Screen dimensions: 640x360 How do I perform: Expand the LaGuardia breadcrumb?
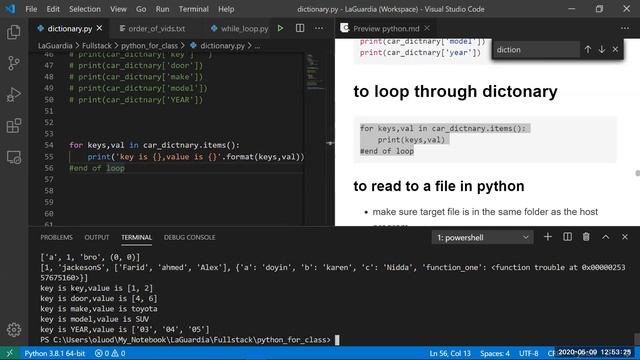point(55,46)
